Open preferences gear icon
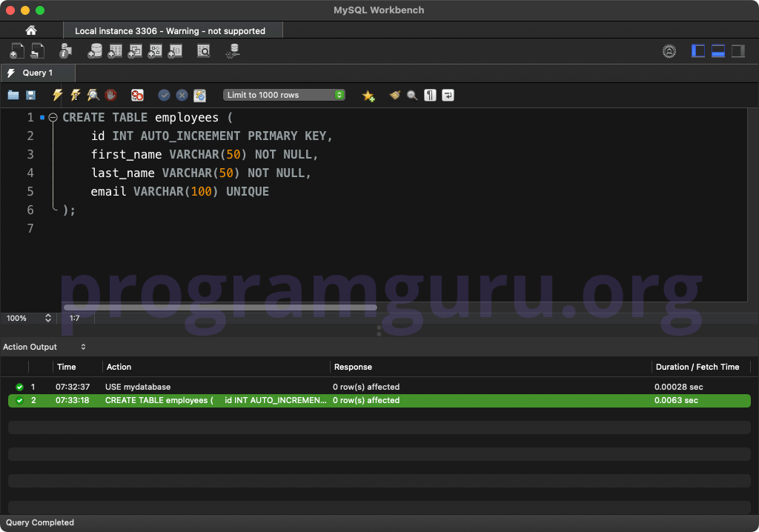The image size is (759, 532). click(669, 51)
